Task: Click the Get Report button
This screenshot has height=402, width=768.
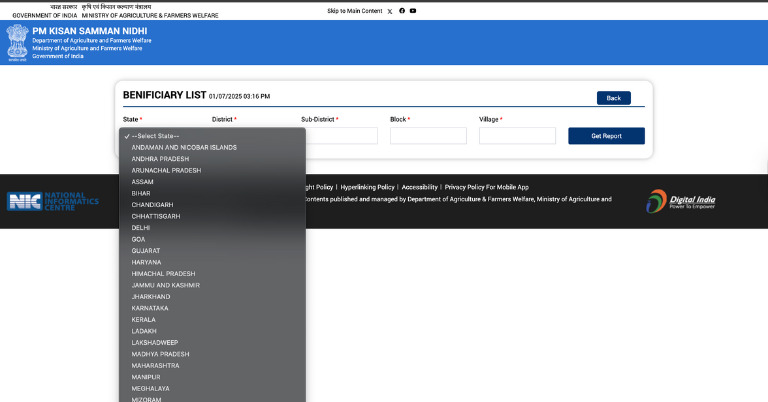Action: 606,136
